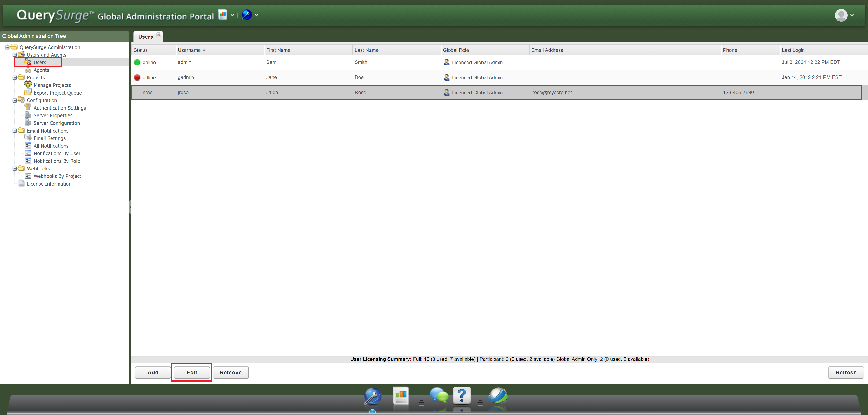This screenshot has height=415, width=868.
Task: Click the role icon in gadmin row
Action: coord(446,77)
